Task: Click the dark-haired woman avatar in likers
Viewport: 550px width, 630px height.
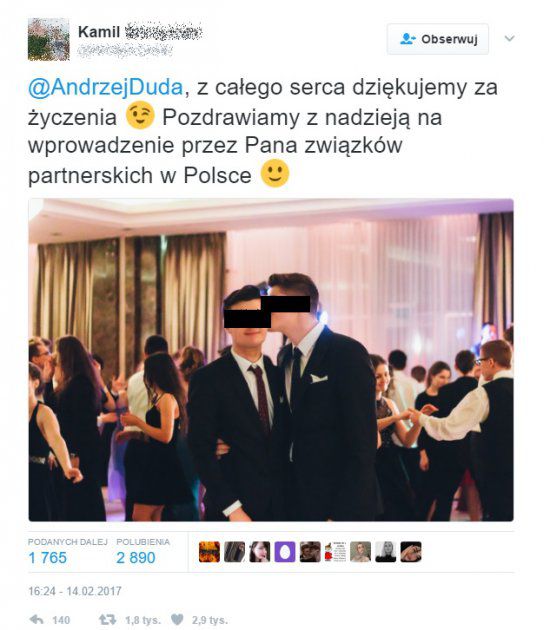Action: pyautogui.click(x=260, y=552)
